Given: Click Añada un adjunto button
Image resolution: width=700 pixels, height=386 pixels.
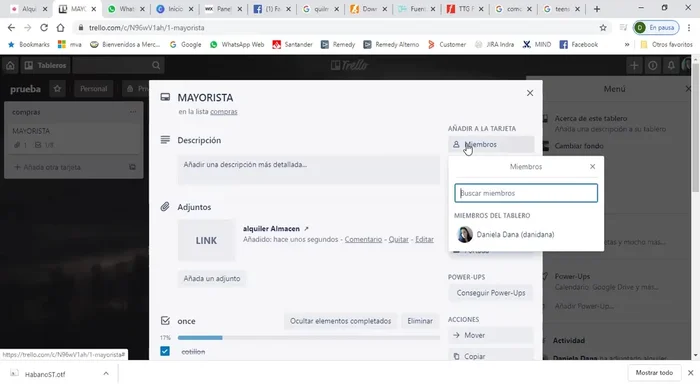Looking at the screenshot, I should coord(212,278).
